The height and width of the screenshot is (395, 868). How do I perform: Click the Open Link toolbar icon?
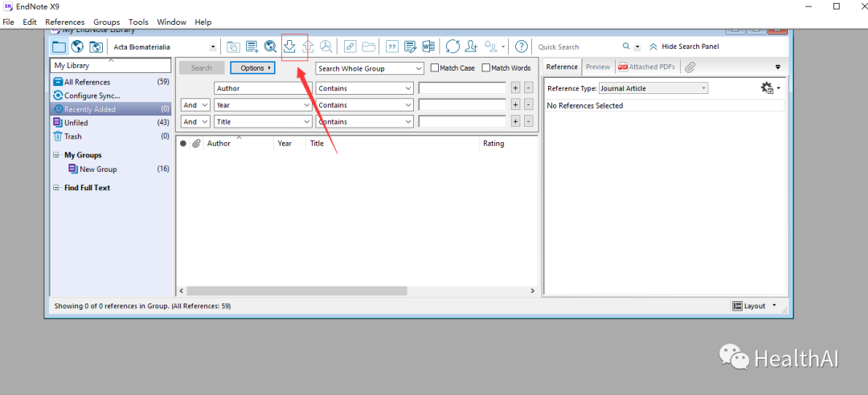click(350, 47)
